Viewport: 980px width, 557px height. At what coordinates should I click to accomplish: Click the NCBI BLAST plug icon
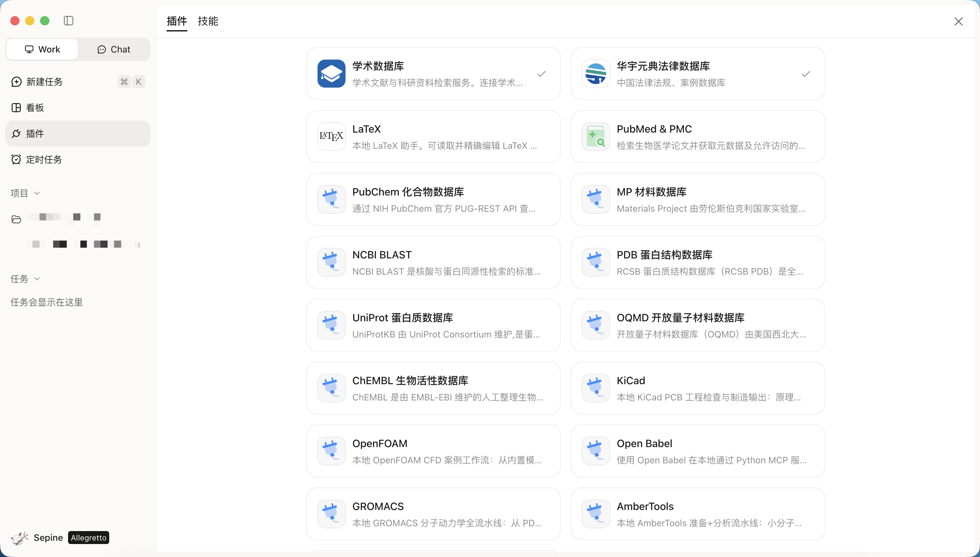click(331, 262)
